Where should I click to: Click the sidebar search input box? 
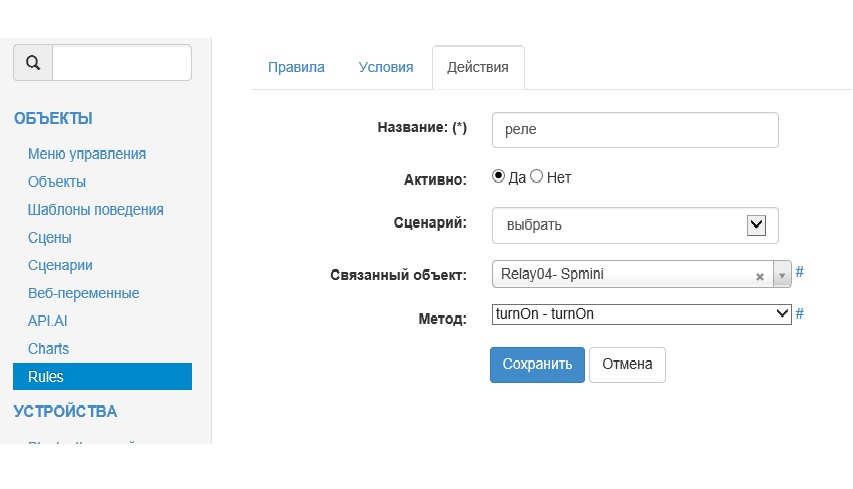tap(121, 62)
